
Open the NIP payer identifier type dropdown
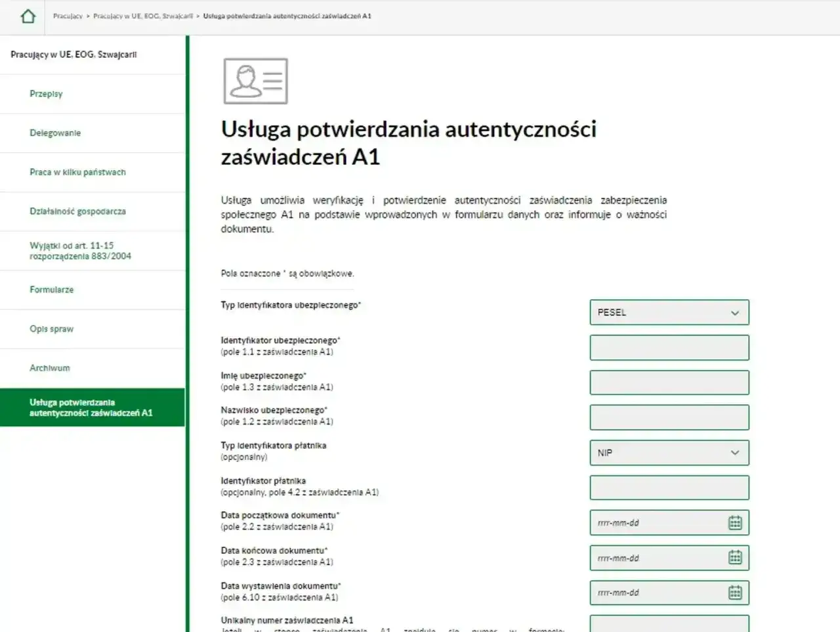coord(669,453)
